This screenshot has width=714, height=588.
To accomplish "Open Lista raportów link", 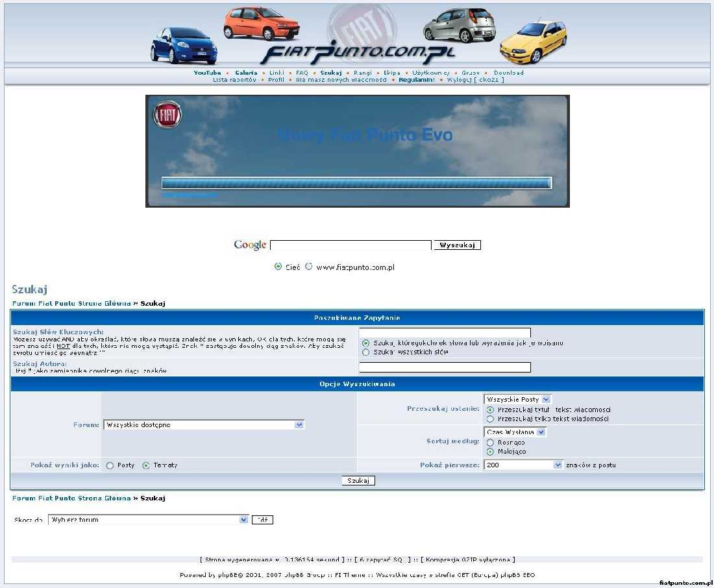I will [x=234, y=80].
